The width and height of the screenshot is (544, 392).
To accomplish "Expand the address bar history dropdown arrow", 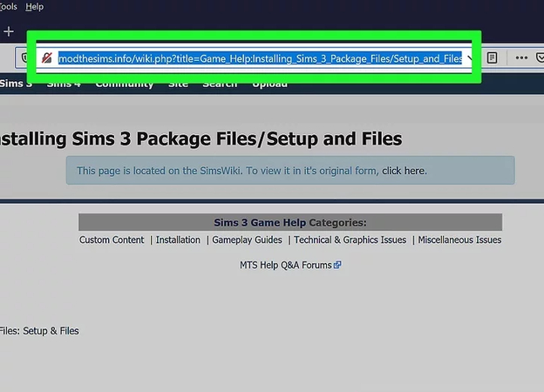I will [x=469, y=57].
